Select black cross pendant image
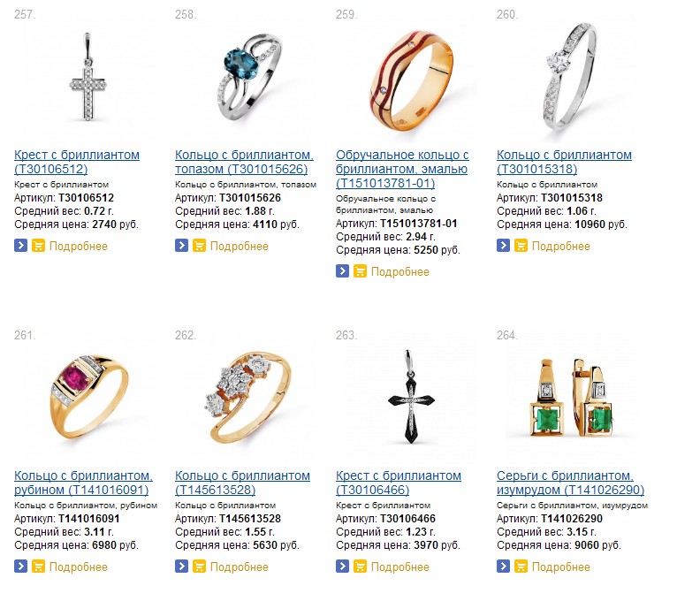Image resolution: width=700 pixels, height=601 pixels. [x=411, y=397]
